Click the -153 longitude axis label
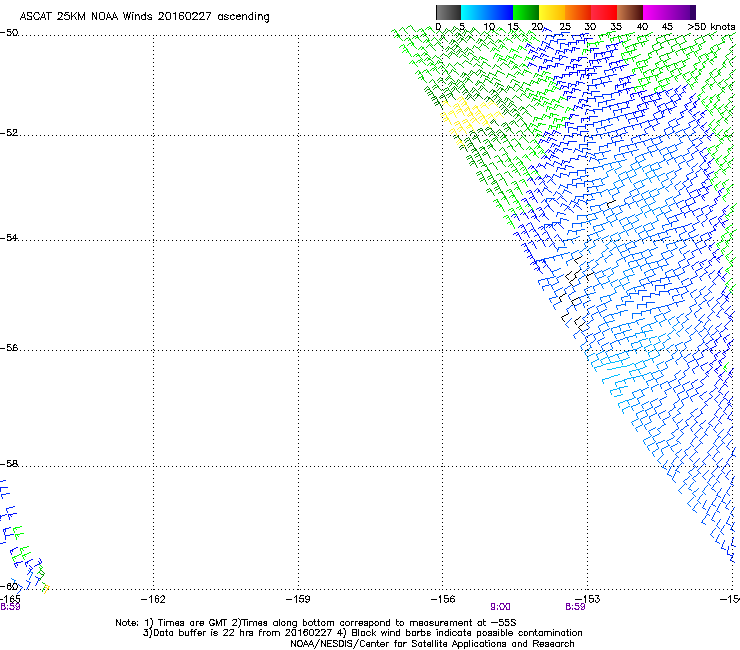 (588, 599)
